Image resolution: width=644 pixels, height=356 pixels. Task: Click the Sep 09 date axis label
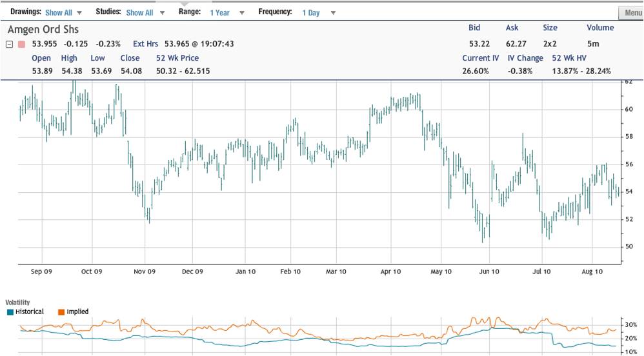click(x=41, y=272)
